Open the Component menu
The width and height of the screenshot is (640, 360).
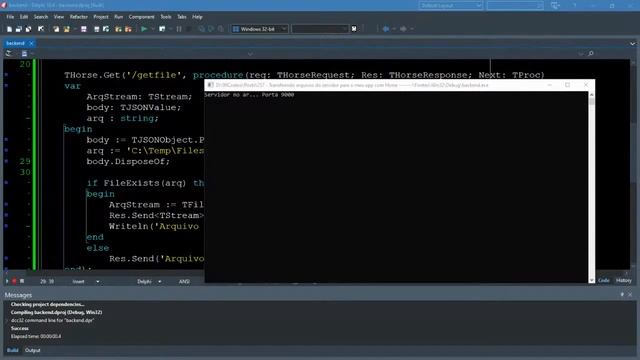142,17
